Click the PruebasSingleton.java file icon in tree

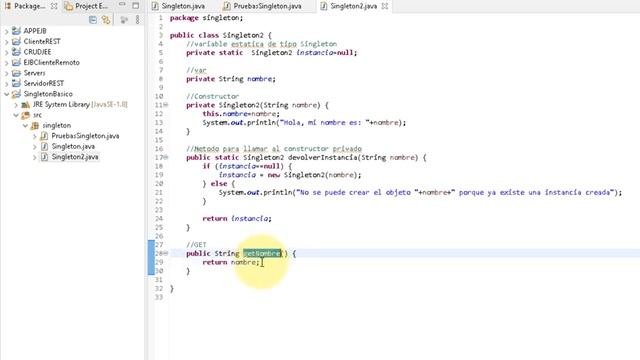pyautogui.click(x=44, y=136)
